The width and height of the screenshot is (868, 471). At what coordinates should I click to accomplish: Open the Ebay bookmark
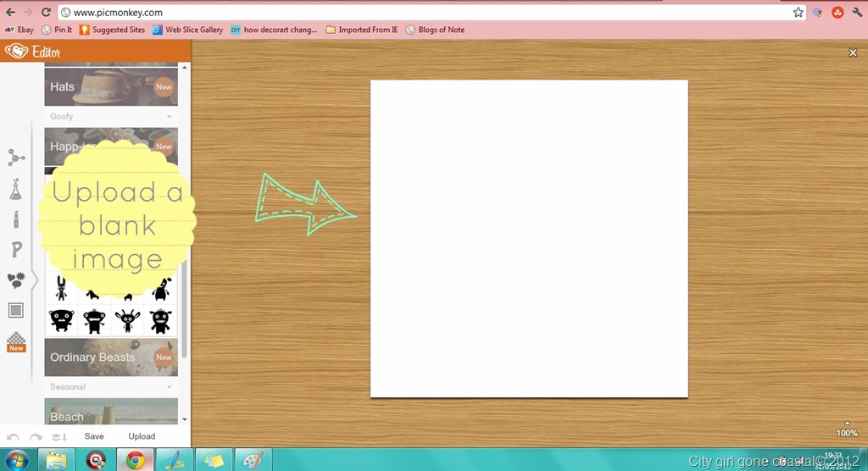pos(19,30)
